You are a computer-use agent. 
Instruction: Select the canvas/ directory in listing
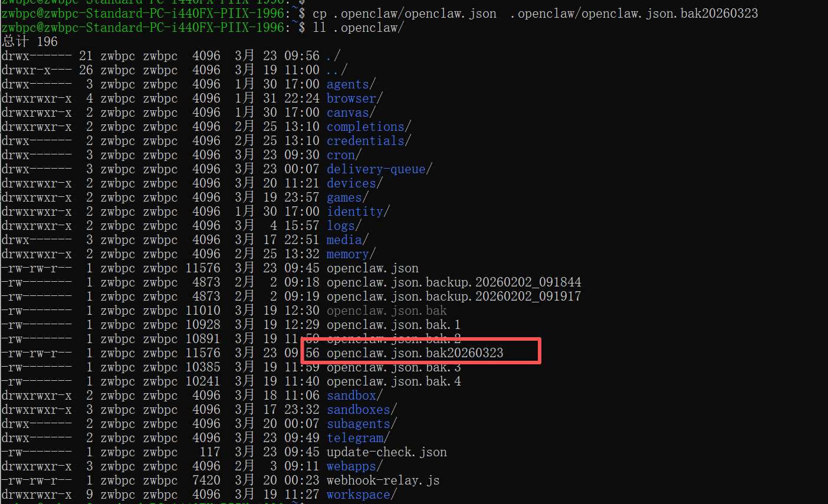(x=350, y=113)
